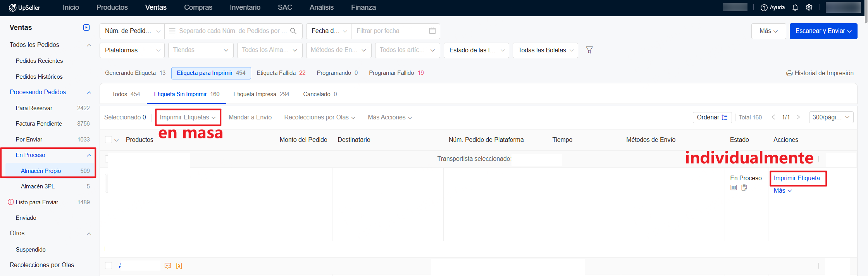Viewport: 868px width, 276px height.
Task: Expand the Más link in Acciones column
Action: click(x=783, y=191)
